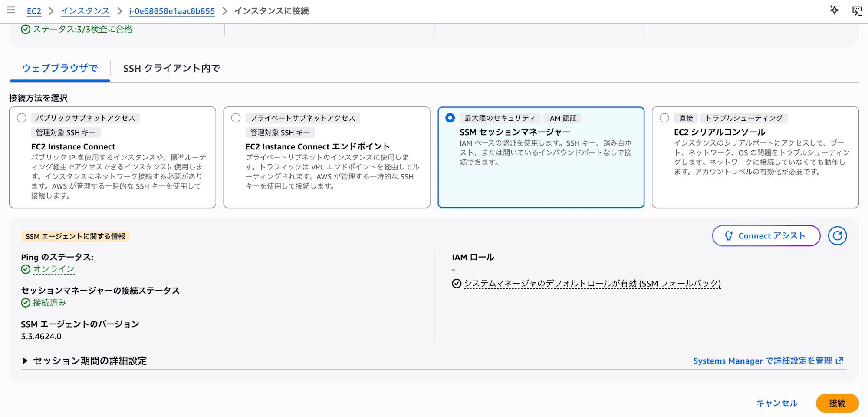Viewport: 868px width, 417px height.
Task: Select EC2 Instance Connect radio button
Action: pos(21,118)
